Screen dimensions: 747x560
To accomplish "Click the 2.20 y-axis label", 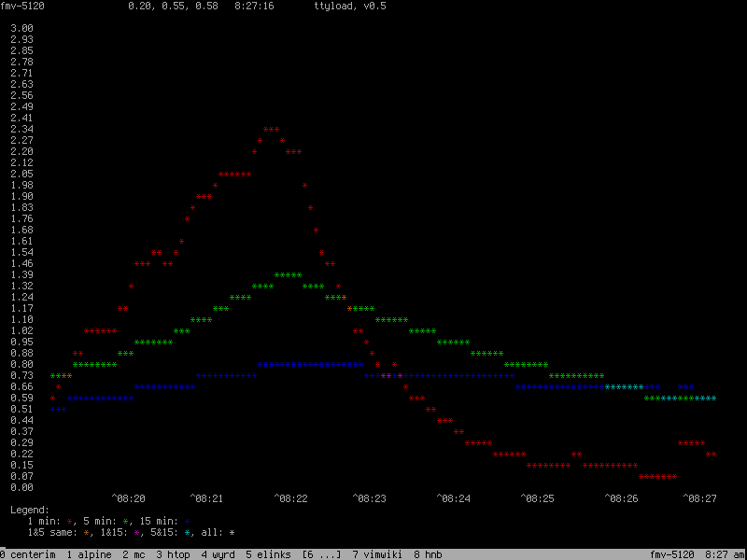I will coord(21,151).
